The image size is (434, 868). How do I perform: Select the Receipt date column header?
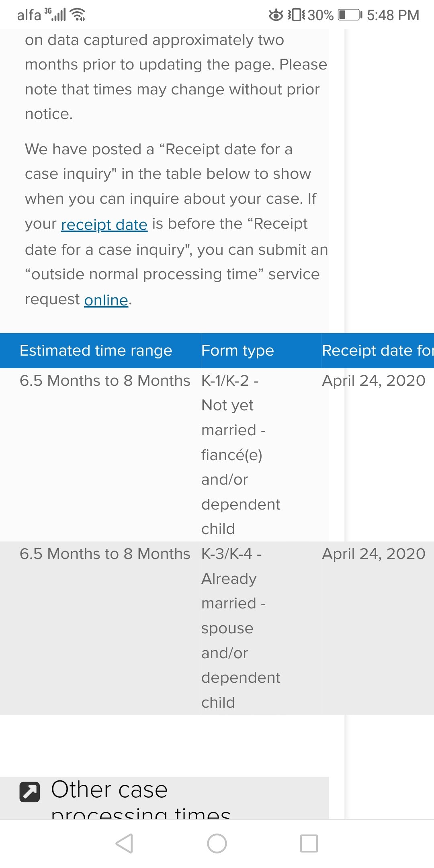tap(378, 350)
